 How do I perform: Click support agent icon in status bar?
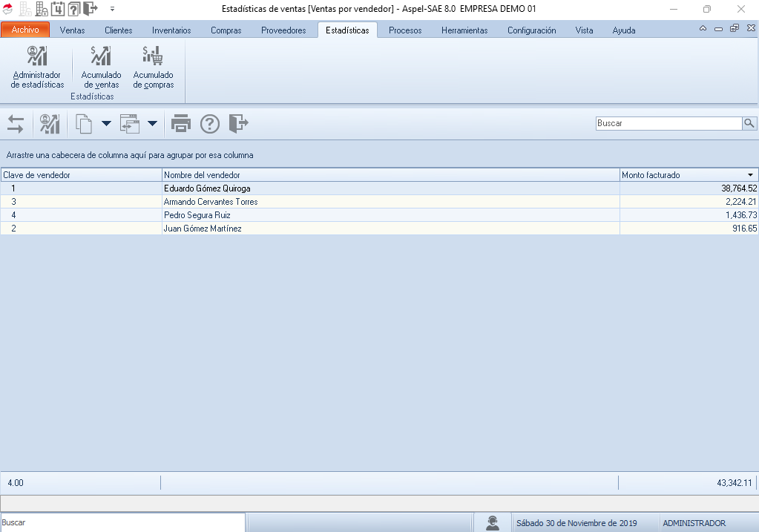492,523
